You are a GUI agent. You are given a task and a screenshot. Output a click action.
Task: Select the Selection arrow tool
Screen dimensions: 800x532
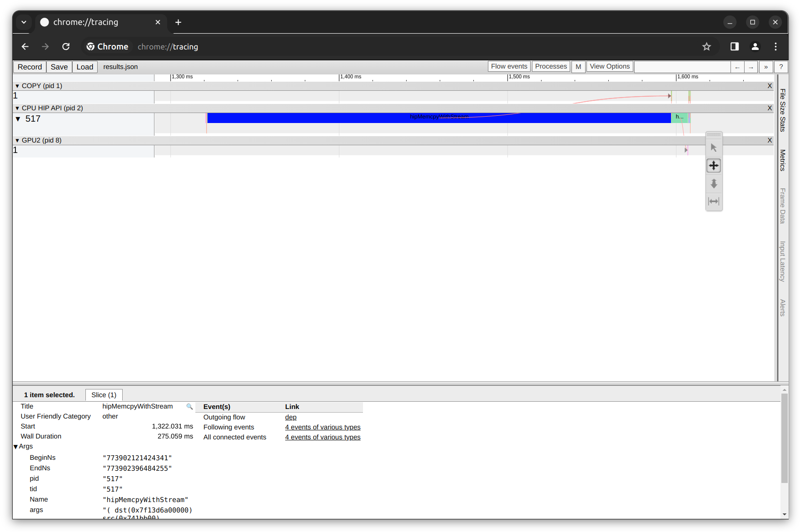pyautogui.click(x=714, y=147)
